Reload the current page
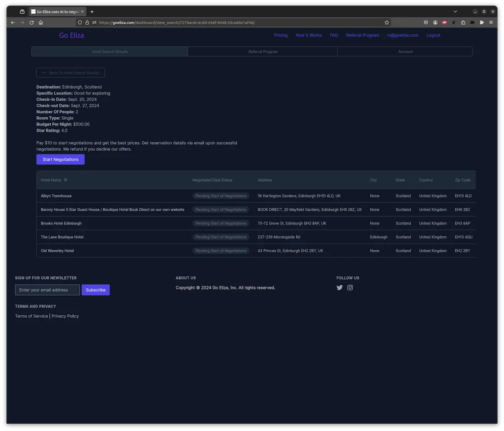504x431 pixels. pyautogui.click(x=31, y=23)
